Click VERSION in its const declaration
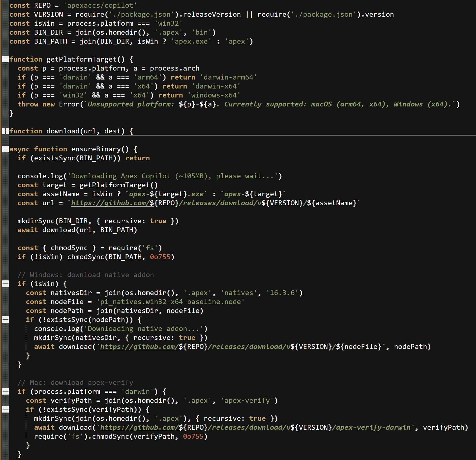The height and width of the screenshot is (460, 476). [48, 14]
